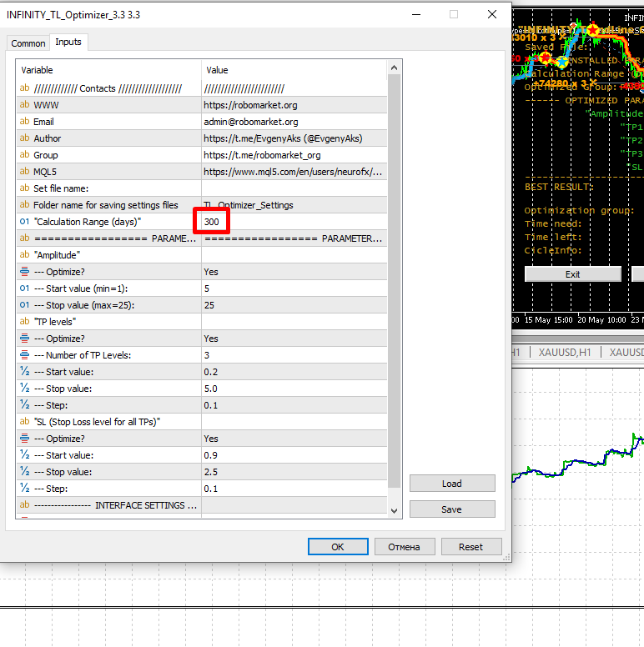Click the Load button

coord(452,484)
